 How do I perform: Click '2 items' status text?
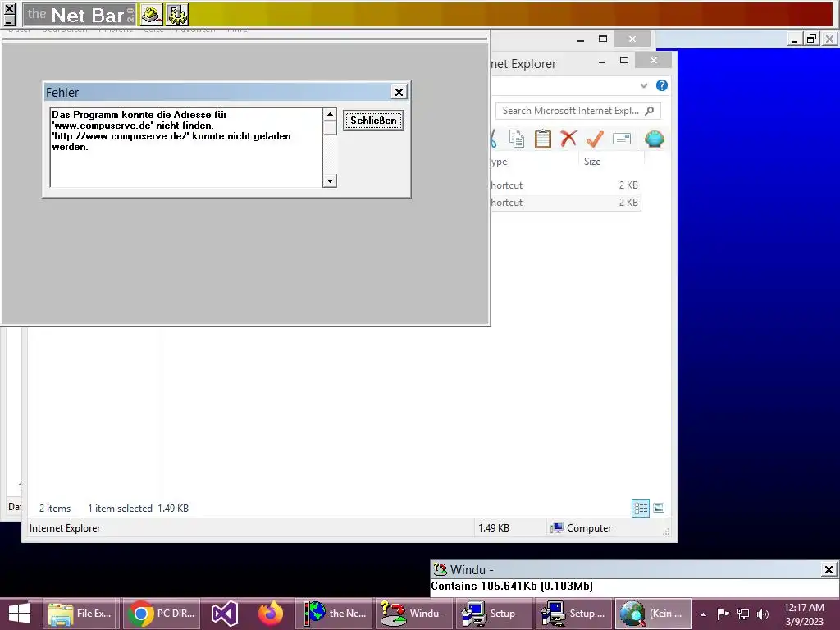[x=55, y=509]
